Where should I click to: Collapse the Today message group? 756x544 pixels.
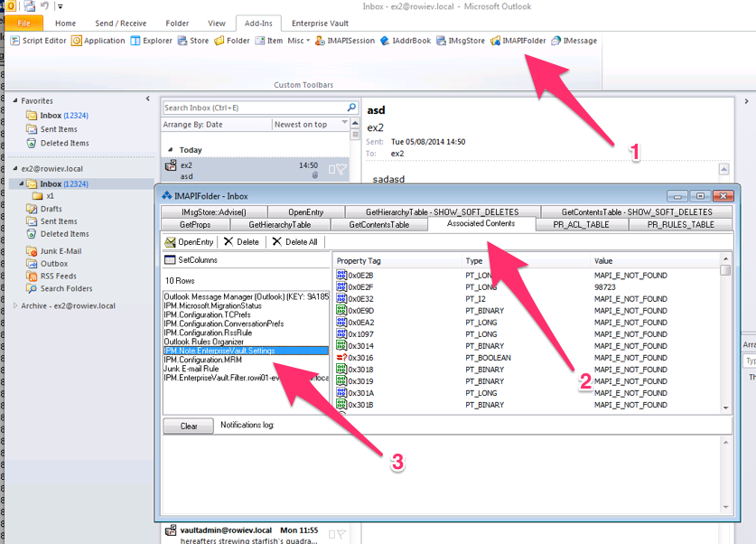(170, 150)
